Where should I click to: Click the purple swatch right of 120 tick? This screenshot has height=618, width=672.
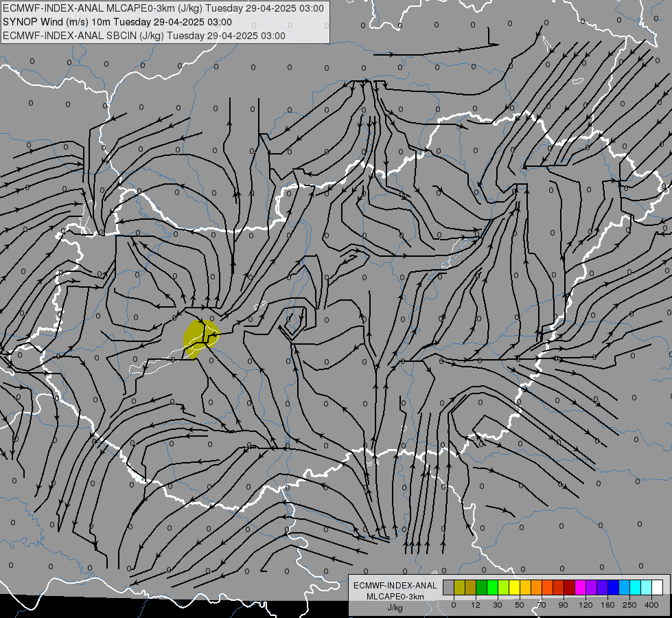592,587
